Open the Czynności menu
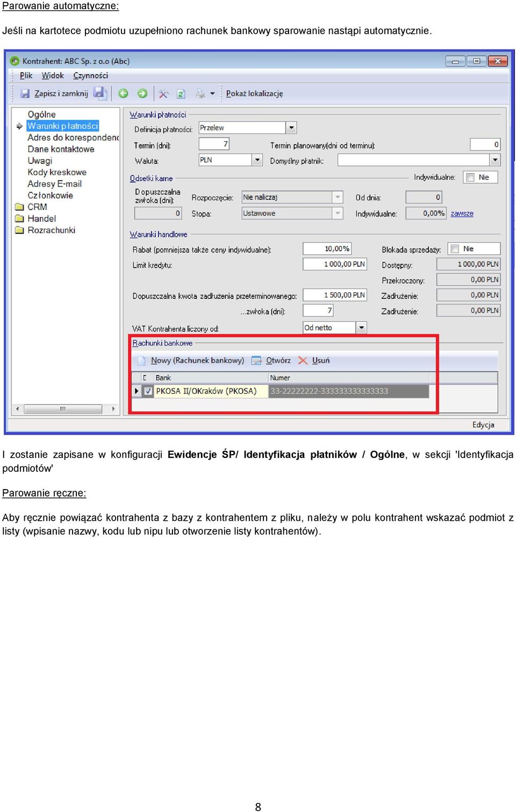The image size is (516, 812). [x=90, y=76]
